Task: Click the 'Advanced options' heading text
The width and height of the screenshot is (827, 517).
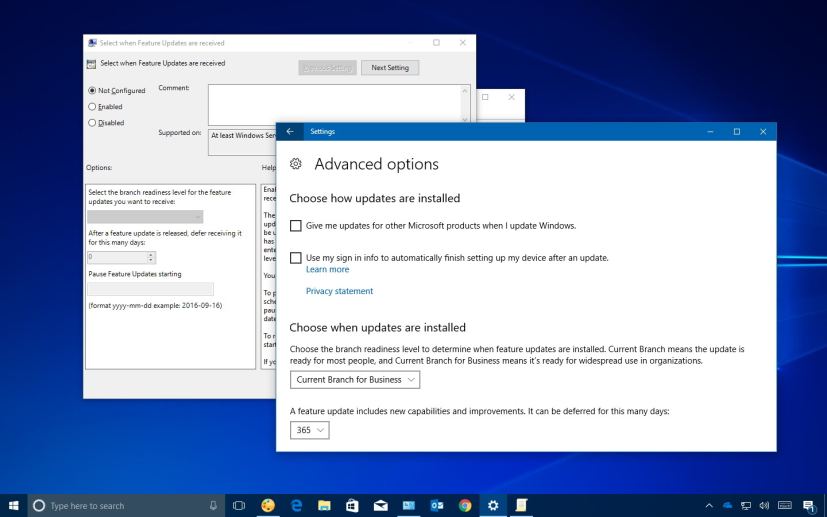Action: 377,164
